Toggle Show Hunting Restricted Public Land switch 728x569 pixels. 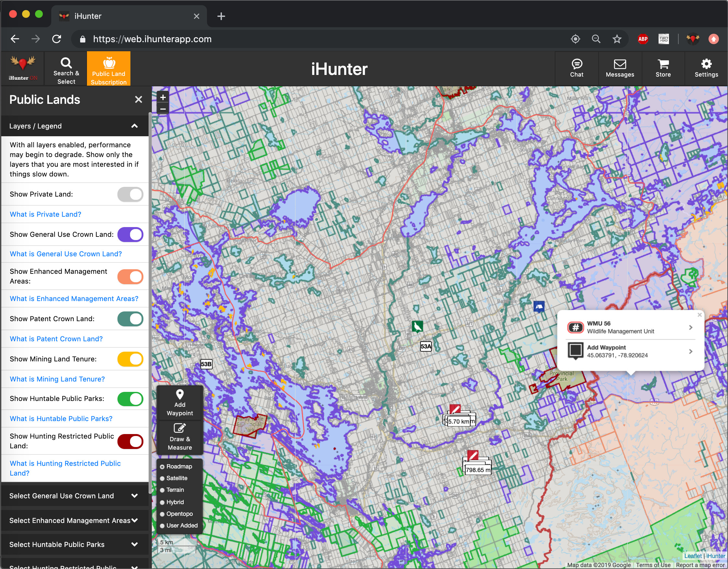pos(130,442)
